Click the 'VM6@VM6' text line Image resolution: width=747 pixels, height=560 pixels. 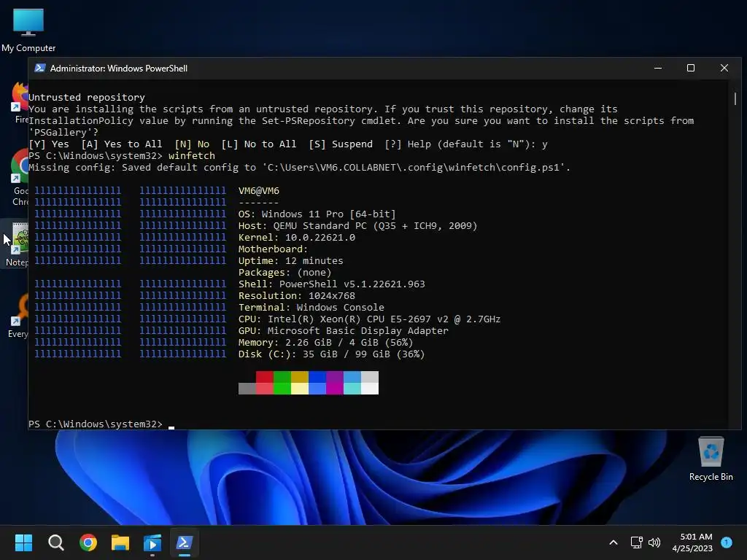[259, 191]
